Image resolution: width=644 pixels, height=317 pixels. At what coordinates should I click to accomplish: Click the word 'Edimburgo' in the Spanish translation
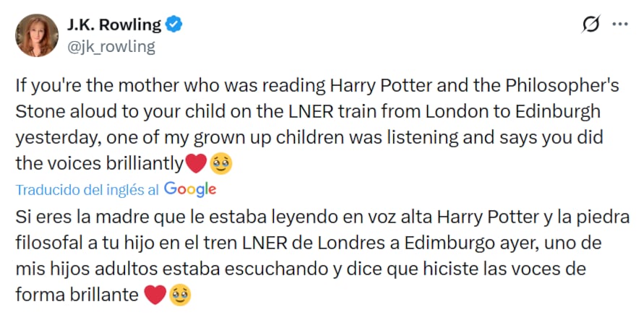(x=441, y=243)
